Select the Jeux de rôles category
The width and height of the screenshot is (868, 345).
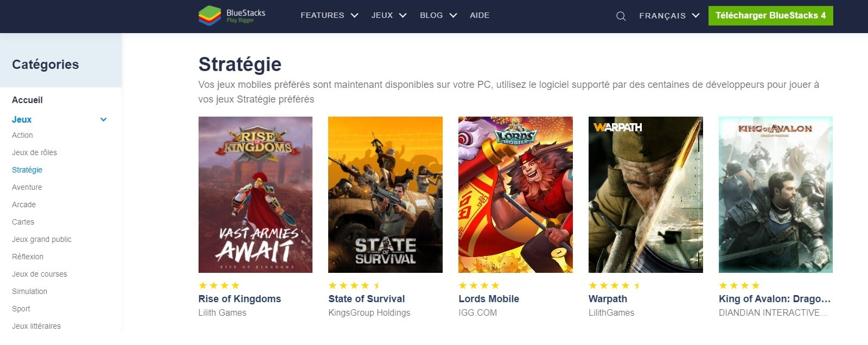[34, 152]
